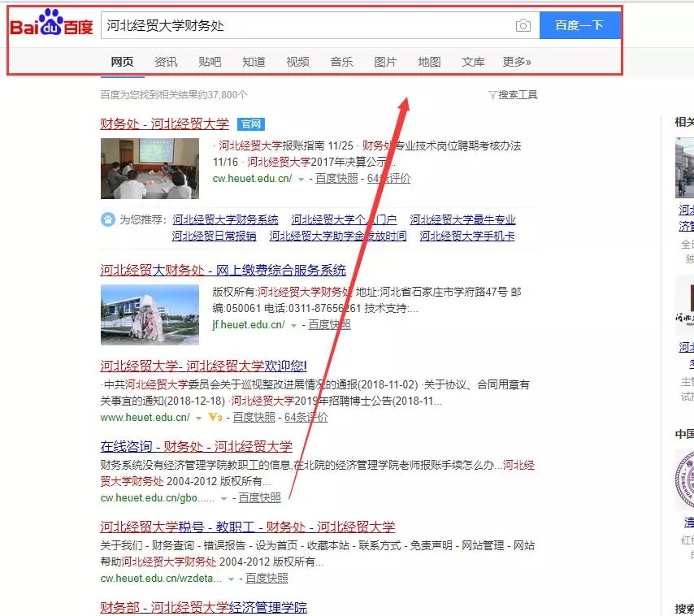This screenshot has width=694, height=616.
Task: Open result 财务处 - 河北经贸大学
Action: tap(165, 124)
